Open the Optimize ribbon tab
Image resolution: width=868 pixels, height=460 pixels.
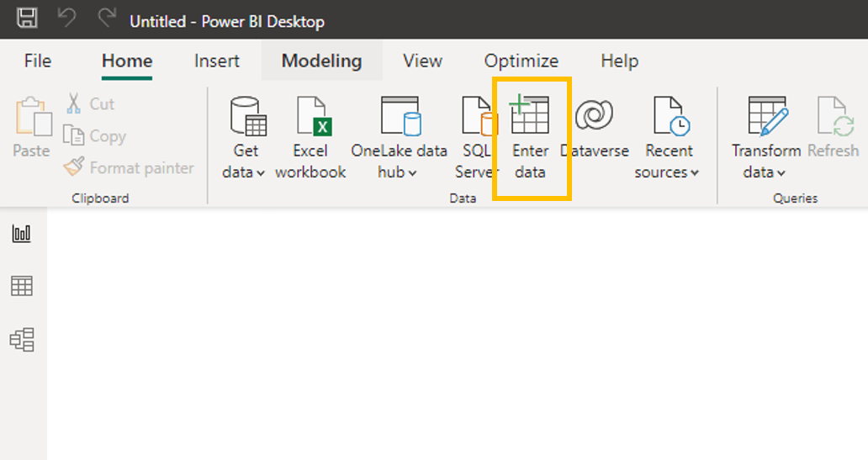521,61
